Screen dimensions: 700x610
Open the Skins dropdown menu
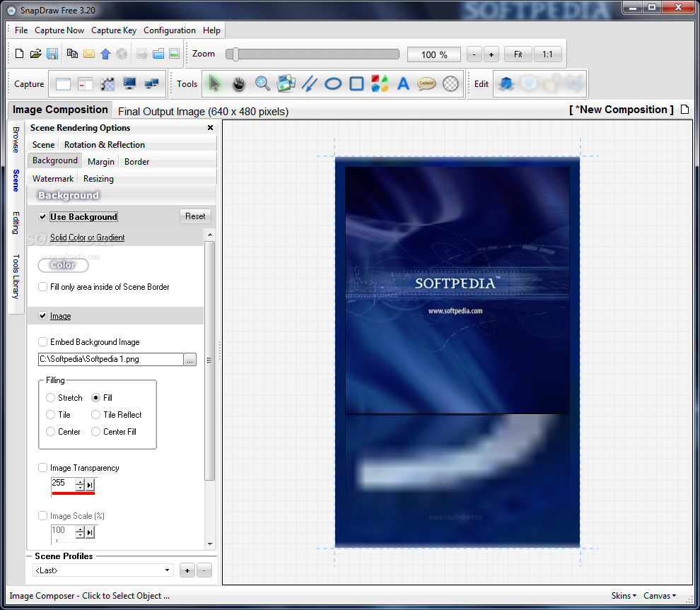[x=624, y=596]
